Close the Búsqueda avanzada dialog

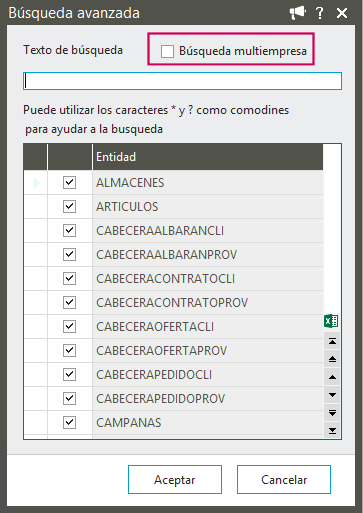[x=342, y=13]
